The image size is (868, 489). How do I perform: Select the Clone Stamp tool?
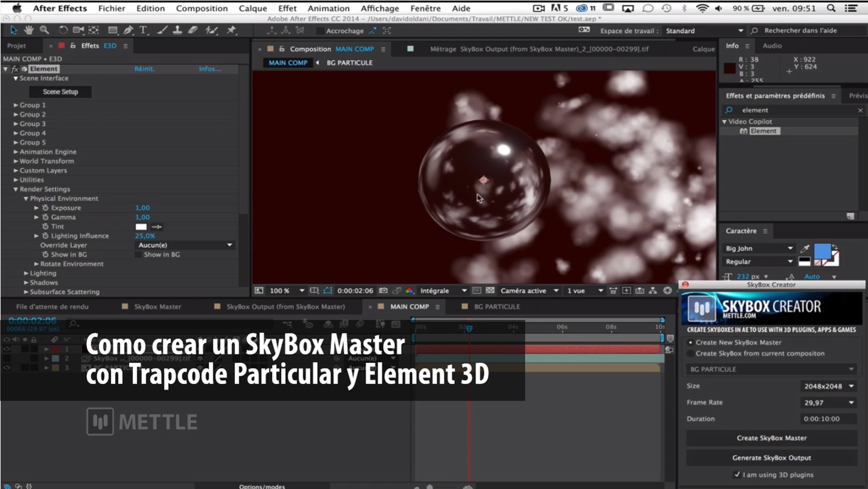[177, 30]
